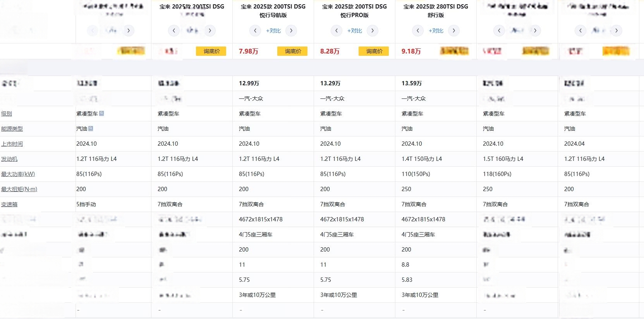Click 4门5座三厢车 in the 悦行导航版 column
The height and width of the screenshot is (319, 644).
point(256,235)
